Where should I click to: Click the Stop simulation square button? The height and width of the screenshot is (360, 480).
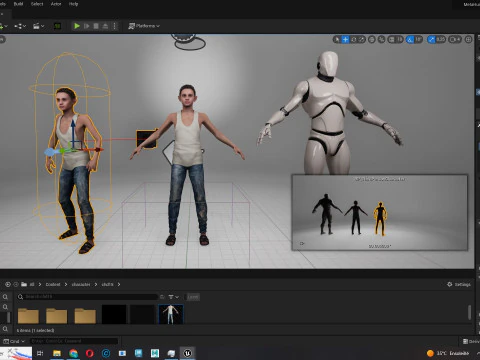point(96,26)
